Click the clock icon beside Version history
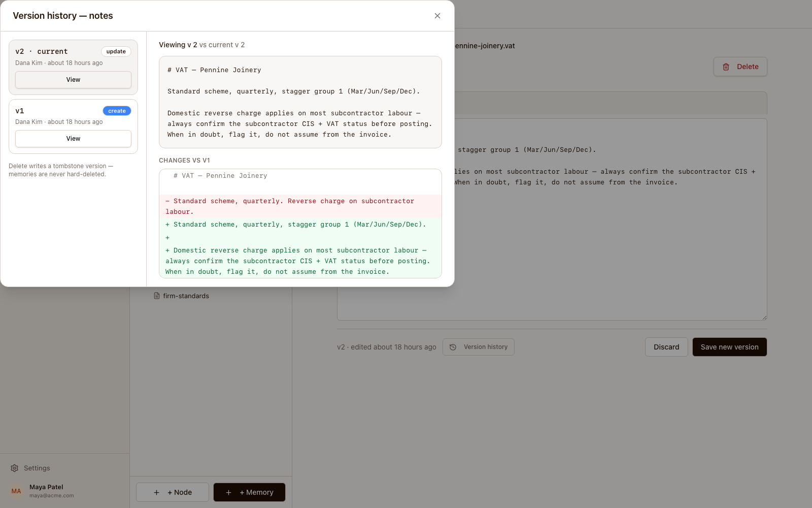 point(453,347)
